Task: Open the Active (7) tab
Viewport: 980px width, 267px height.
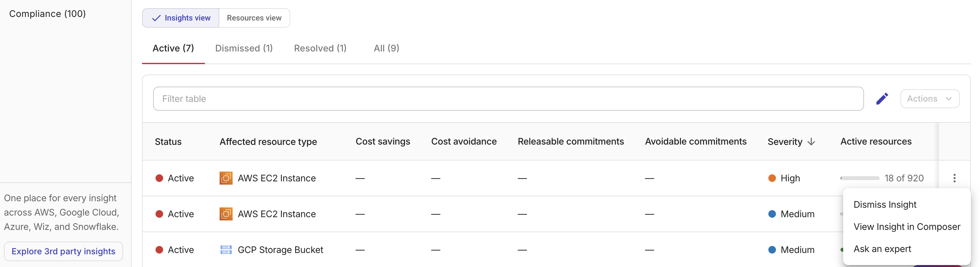Action: click(x=173, y=48)
